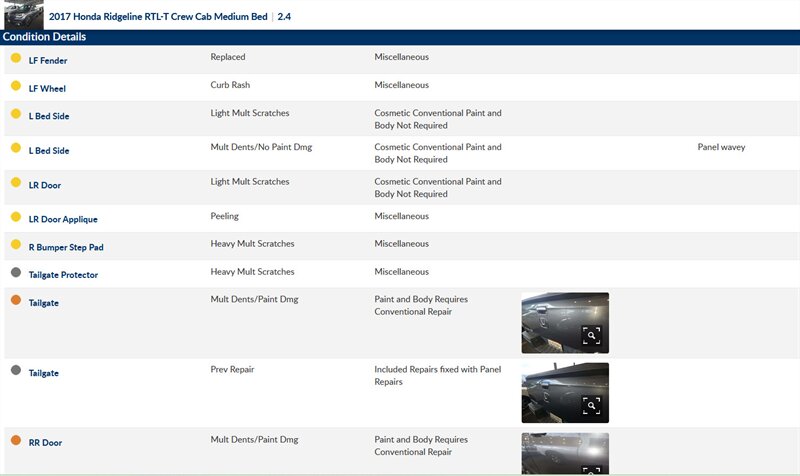Click magnifier icon on Prev Repair tailgate photo
The image size is (800, 476).
[591, 405]
